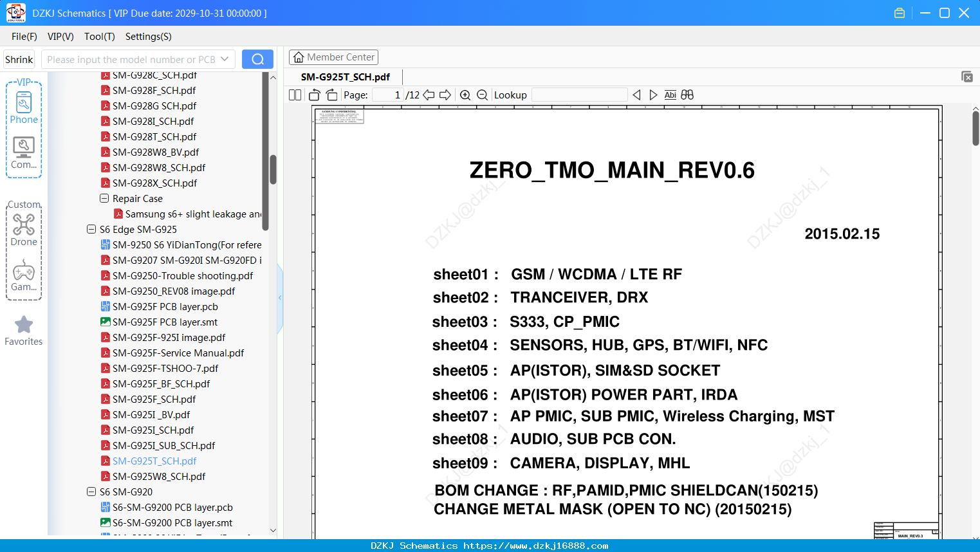The image size is (980, 552).
Task: Zoom out of the schematic
Action: coord(483,95)
